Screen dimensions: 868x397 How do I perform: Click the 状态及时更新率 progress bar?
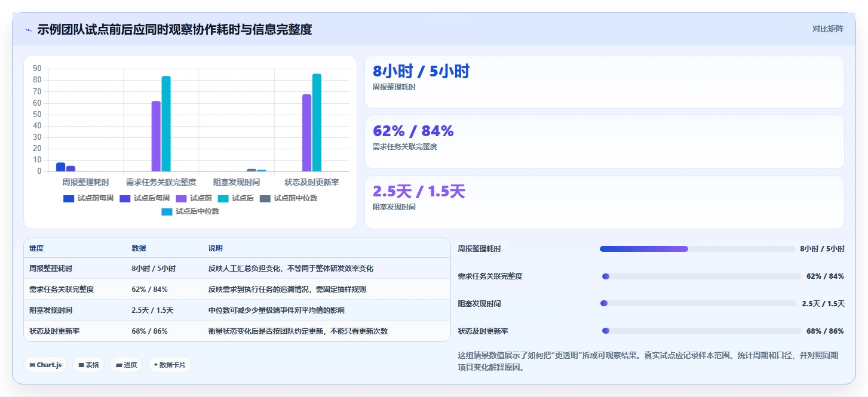coord(702,331)
